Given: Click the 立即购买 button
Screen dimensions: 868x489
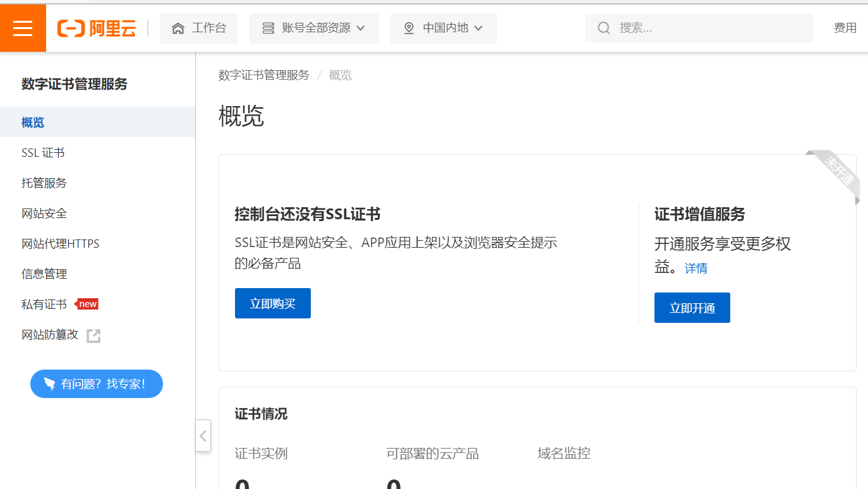Looking at the screenshot, I should 273,303.
